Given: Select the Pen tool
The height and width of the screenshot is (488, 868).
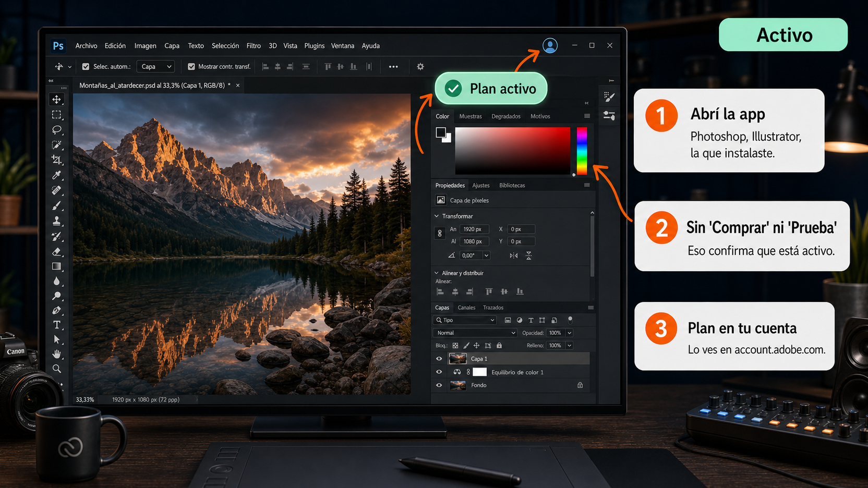Looking at the screenshot, I should point(57,311).
